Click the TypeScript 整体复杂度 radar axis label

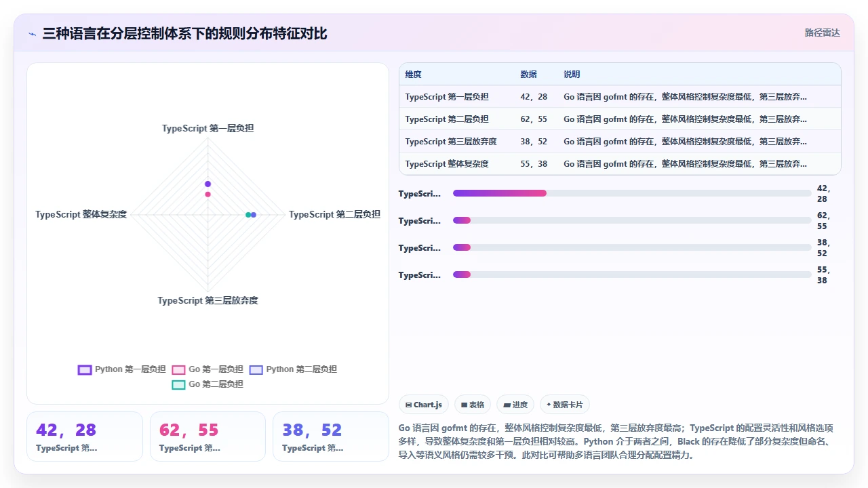coord(81,214)
